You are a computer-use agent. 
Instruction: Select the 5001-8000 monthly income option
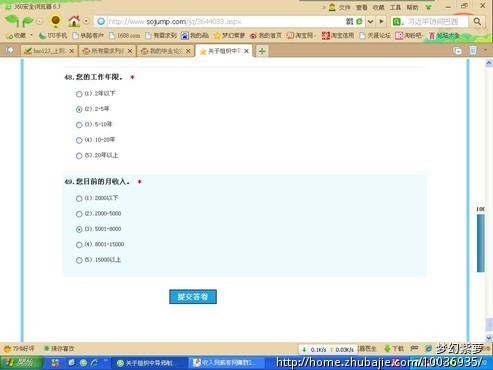79,230
